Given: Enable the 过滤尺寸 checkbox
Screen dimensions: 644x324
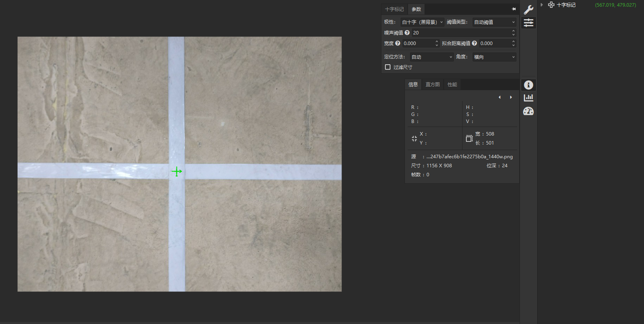Looking at the screenshot, I should point(388,67).
